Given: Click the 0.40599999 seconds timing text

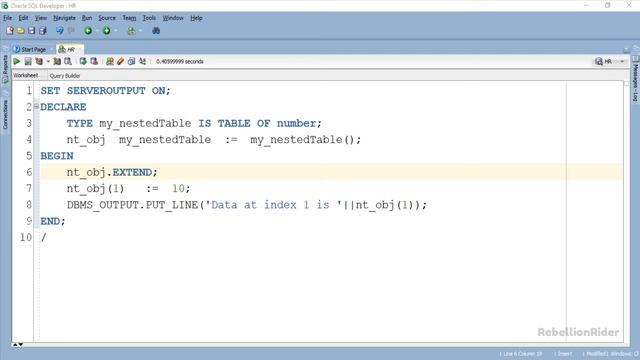Looking at the screenshot, I should pyautogui.click(x=180, y=62).
